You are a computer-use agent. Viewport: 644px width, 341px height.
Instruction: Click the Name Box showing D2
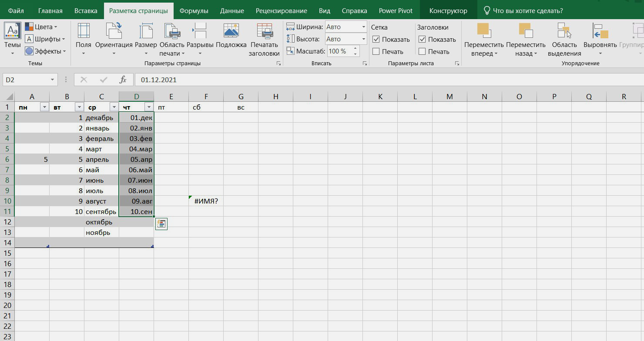pyautogui.click(x=26, y=80)
